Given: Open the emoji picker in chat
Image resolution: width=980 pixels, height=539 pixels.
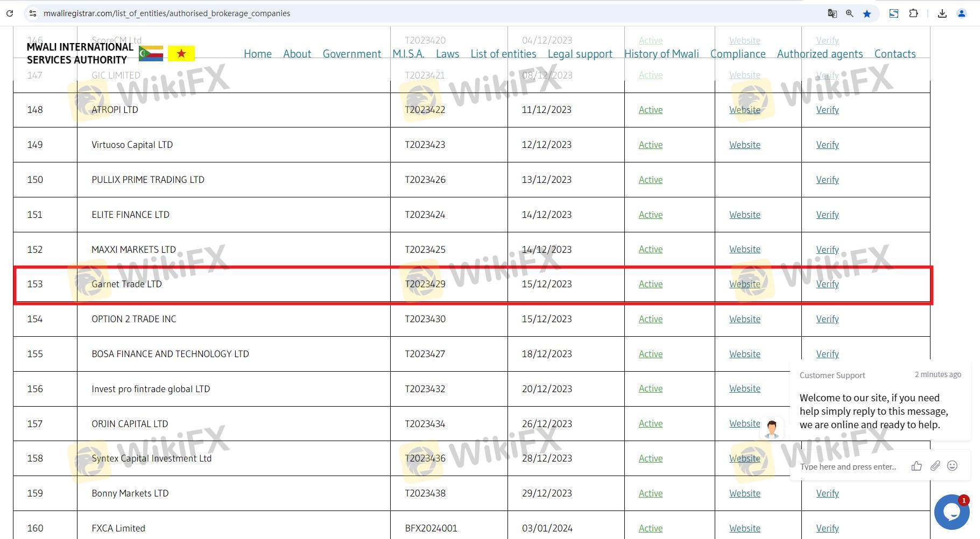Looking at the screenshot, I should (952, 466).
